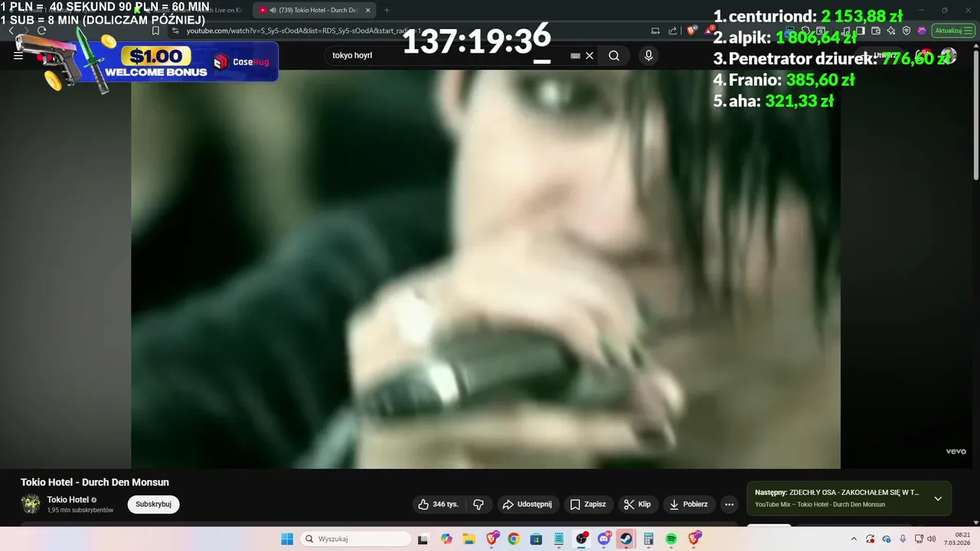The height and width of the screenshot is (551, 980).
Task: Click the page vertical scrollbar
Action: click(975, 115)
